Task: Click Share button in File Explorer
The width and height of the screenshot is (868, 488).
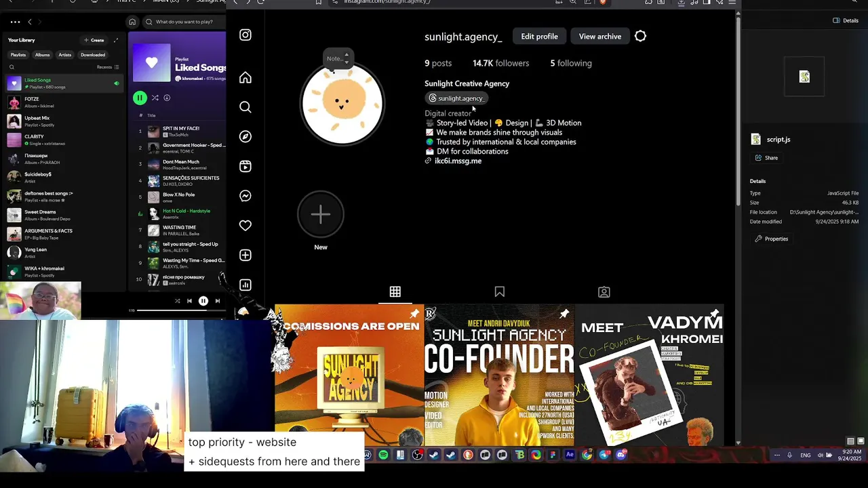Action: (x=767, y=158)
